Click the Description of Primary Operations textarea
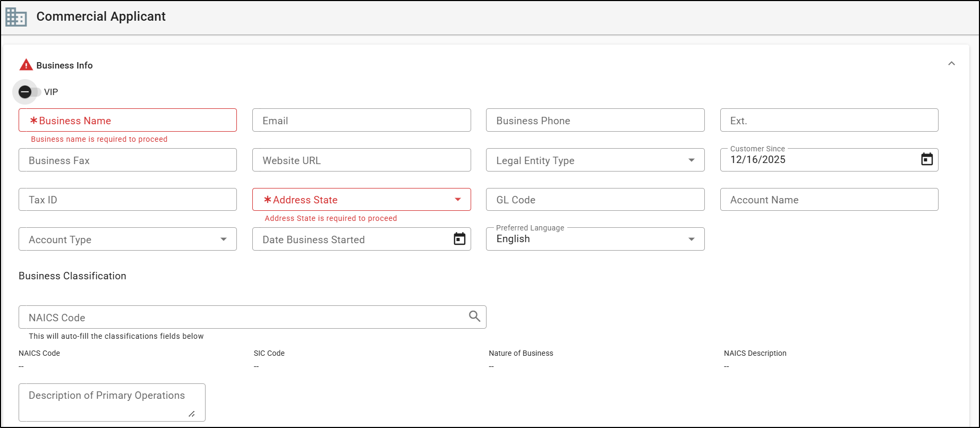980x428 pixels. [x=112, y=403]
